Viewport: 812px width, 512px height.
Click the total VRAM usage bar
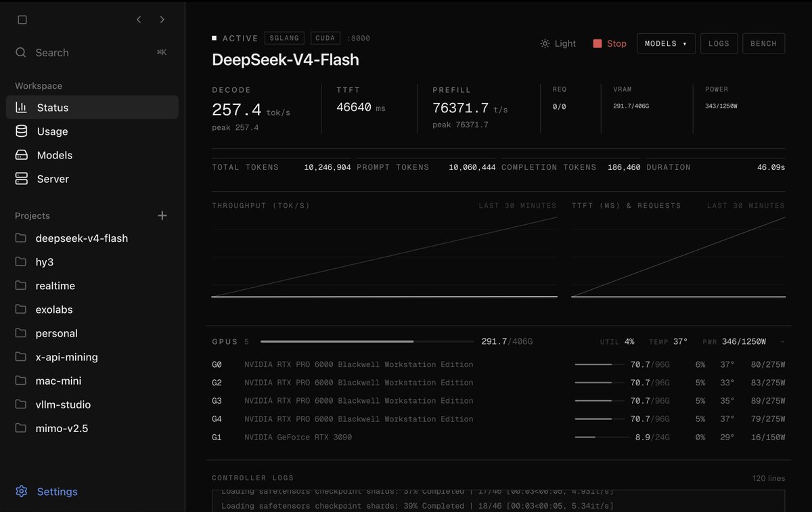(367, 341)
